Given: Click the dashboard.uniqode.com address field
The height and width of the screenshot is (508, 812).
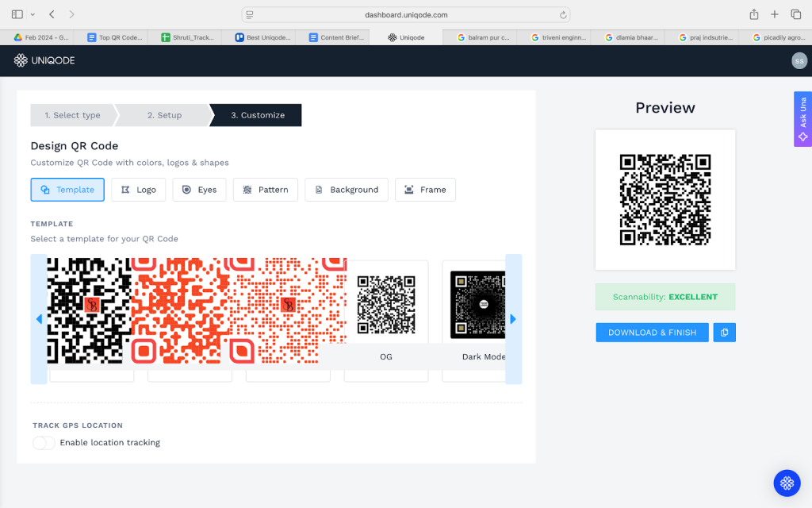Looking at the screenshot, I should pyautogui.click(x=406, y=14).
